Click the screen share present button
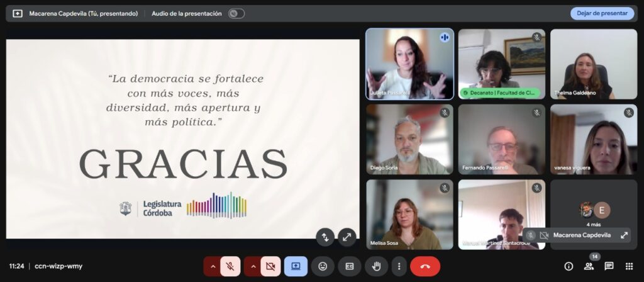The width and height of the screenshot is (644, 282). point(296,266)
